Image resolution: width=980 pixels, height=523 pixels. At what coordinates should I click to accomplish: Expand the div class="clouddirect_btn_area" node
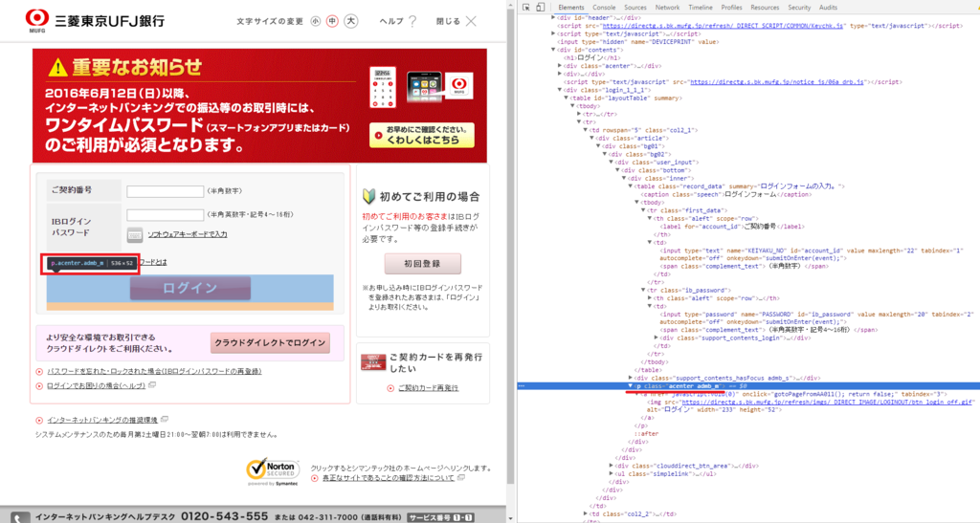click(612, 466)
